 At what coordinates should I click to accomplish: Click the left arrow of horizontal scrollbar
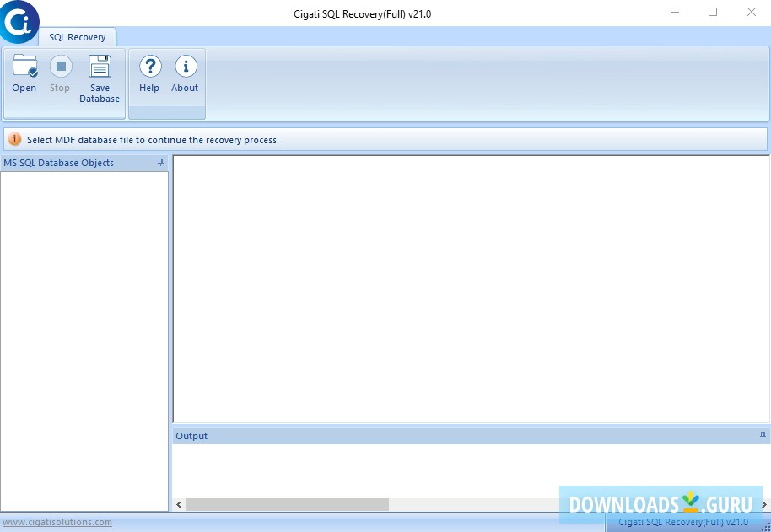[x=178, y=503]
